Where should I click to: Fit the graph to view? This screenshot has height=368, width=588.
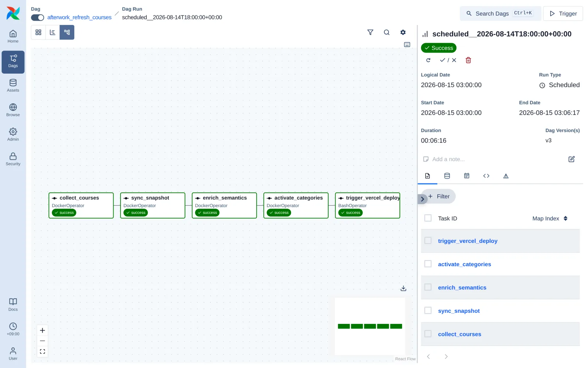pyautogui.click(x=43, y=351)
